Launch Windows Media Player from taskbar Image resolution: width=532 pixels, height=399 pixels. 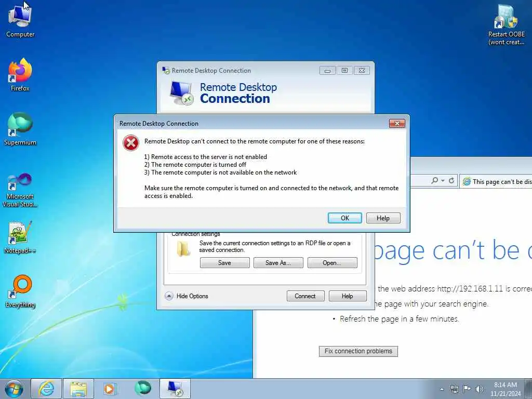coord(110,389)
